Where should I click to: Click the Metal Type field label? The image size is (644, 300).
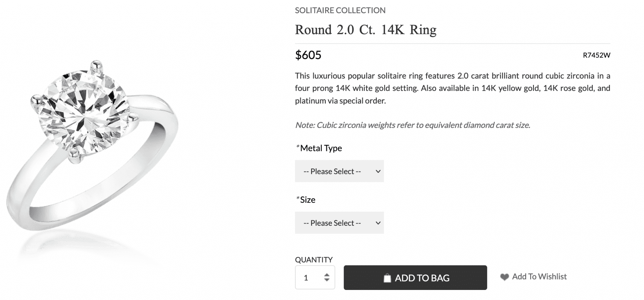[321, 148]
